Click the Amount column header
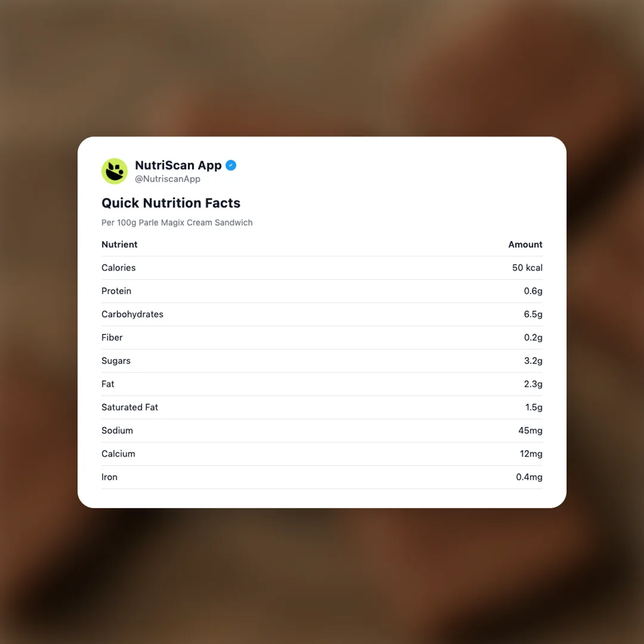Image resolution: width=644 pixels, height=644 pixels. pos(525,244)
